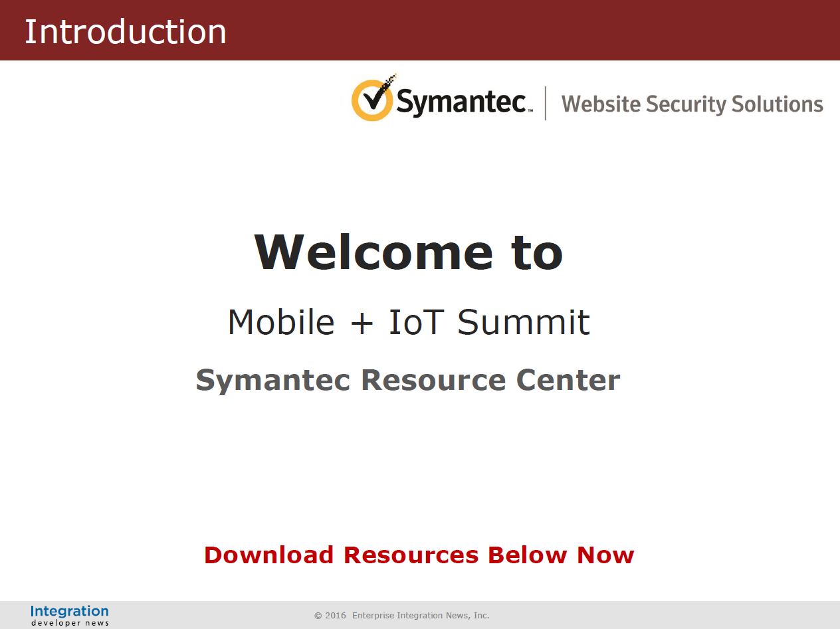The image size is (840, 629).
Task: Click the developer news text under Integration
Action: [x=70, y=623]
